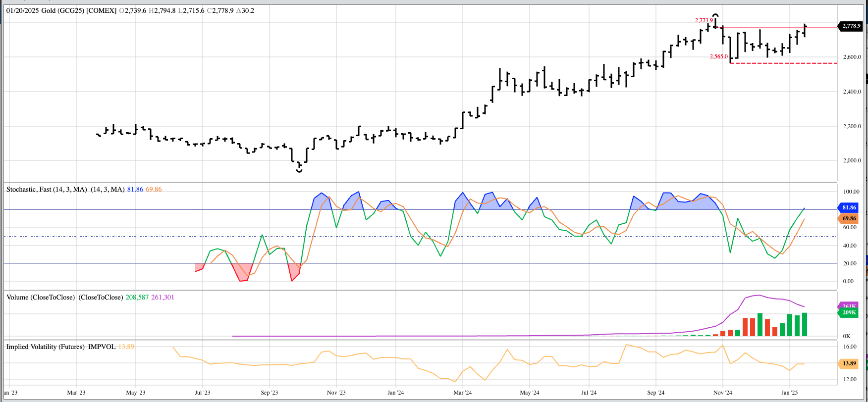The height and width of the screenshot is (402, 868).
Task: Click the red 2,565.0 low label
Action: (718, 56)
